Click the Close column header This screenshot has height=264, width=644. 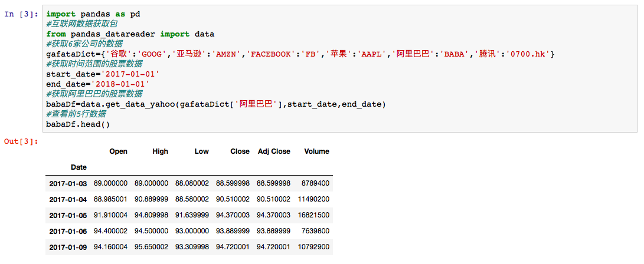tap(240, 151)
